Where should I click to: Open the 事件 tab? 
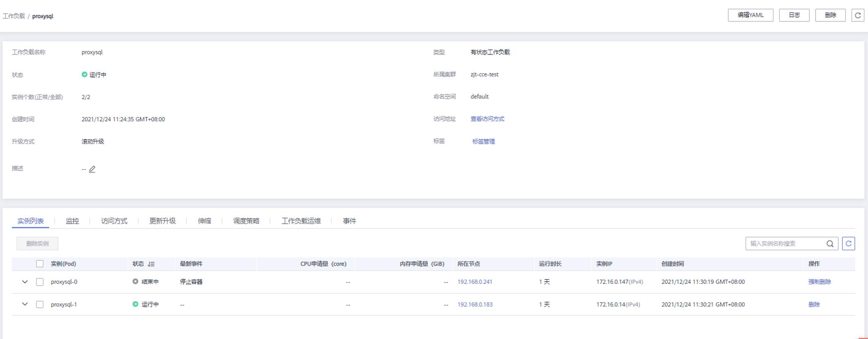(x=349, y=221)
